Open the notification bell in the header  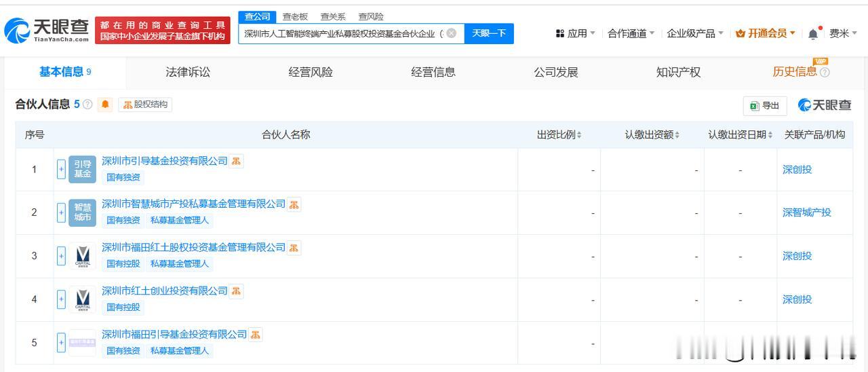[813, 33]
